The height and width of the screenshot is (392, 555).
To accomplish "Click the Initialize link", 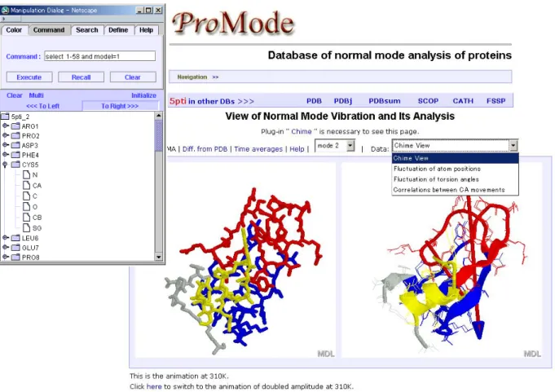I will (x=143, y=95).
